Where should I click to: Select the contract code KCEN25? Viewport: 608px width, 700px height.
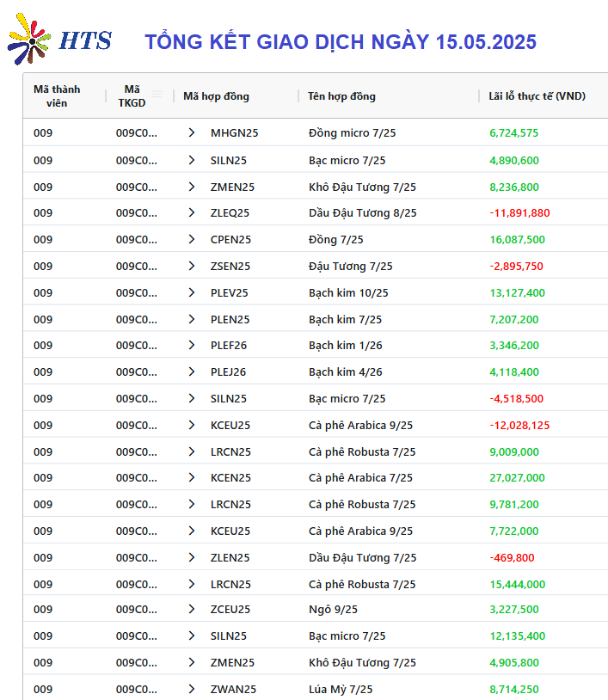pyautogui.click(x=230, y=478)
